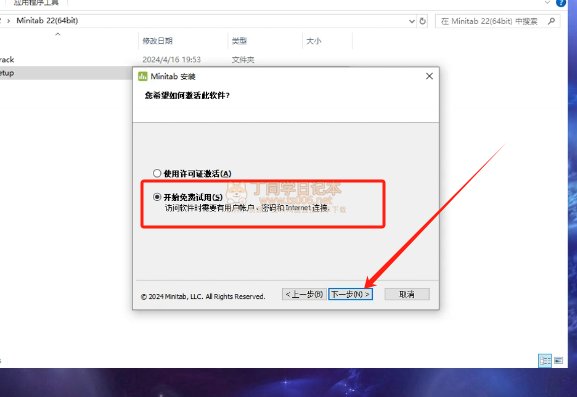This screenshot has height=397, width=577.
Task: Click the Minitab 22(64bit) address path
Action: point(47,21)
